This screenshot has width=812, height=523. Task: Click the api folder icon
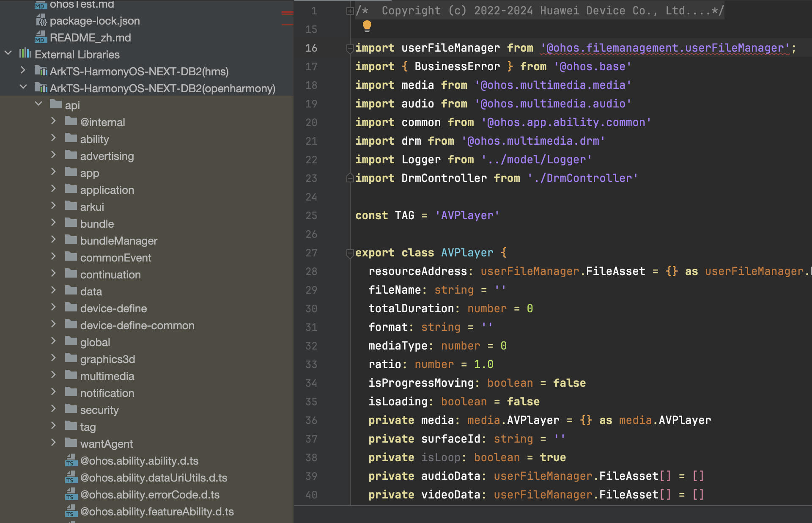[x=56, y=104]
